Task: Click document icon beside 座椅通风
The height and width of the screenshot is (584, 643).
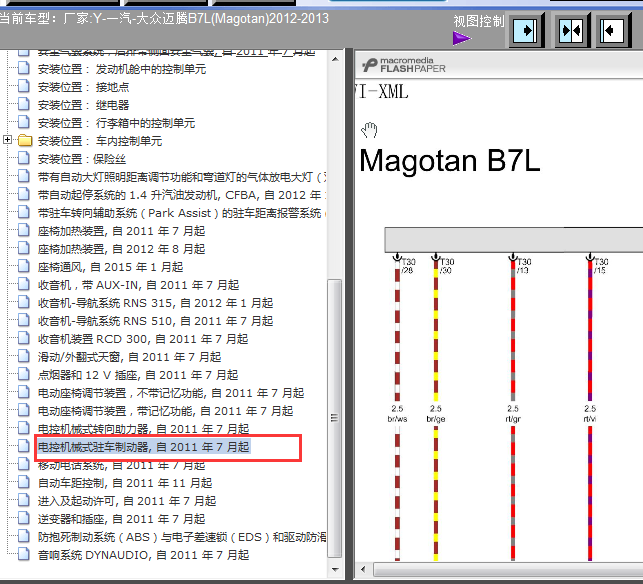Action: coord(24,267)
